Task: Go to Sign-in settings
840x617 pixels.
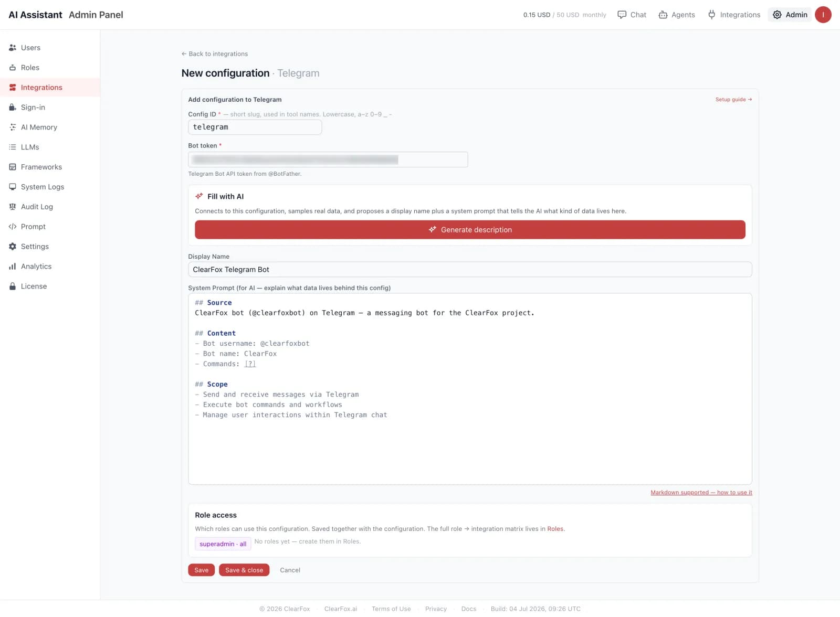Action: [x=50, y=108]
